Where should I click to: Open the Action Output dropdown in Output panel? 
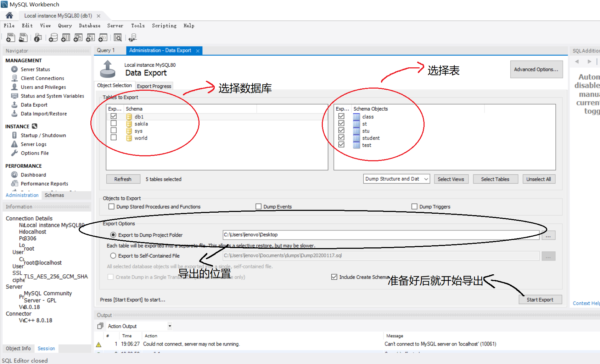tap(169, 326)
